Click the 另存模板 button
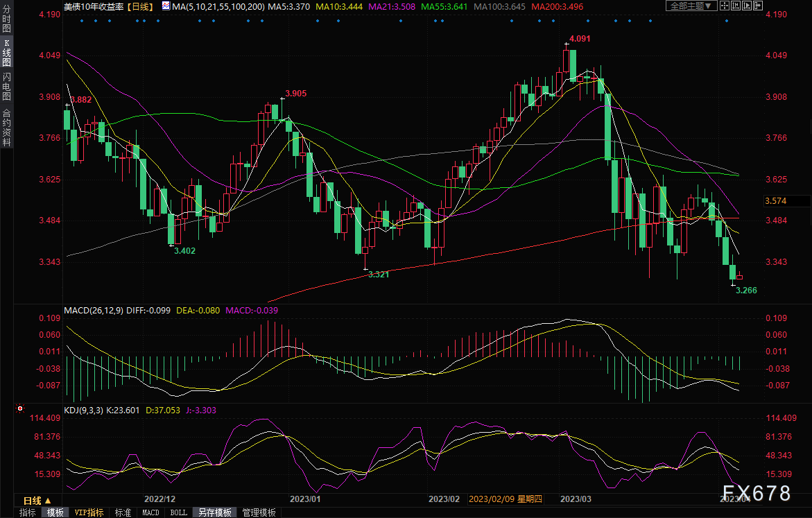 pos(215,512)
